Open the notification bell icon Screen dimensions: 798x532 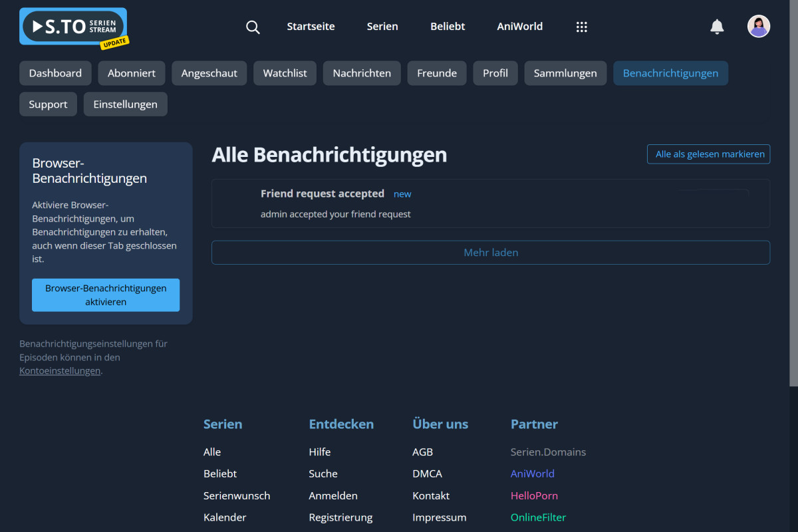point(717,27)
